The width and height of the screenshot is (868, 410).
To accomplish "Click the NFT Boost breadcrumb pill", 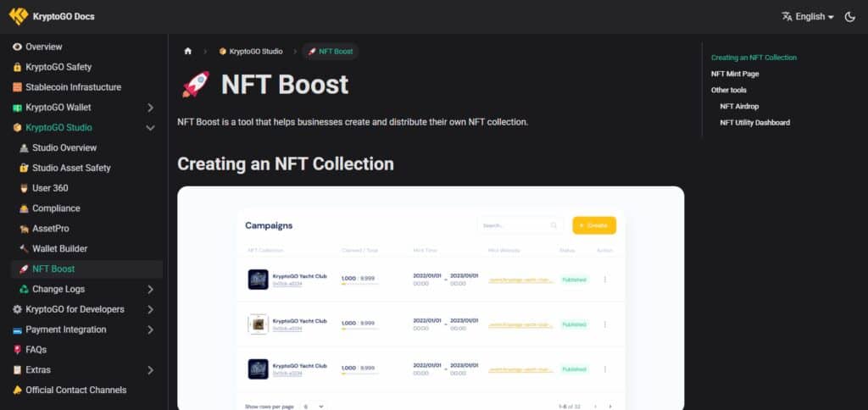I will [331, 52].
